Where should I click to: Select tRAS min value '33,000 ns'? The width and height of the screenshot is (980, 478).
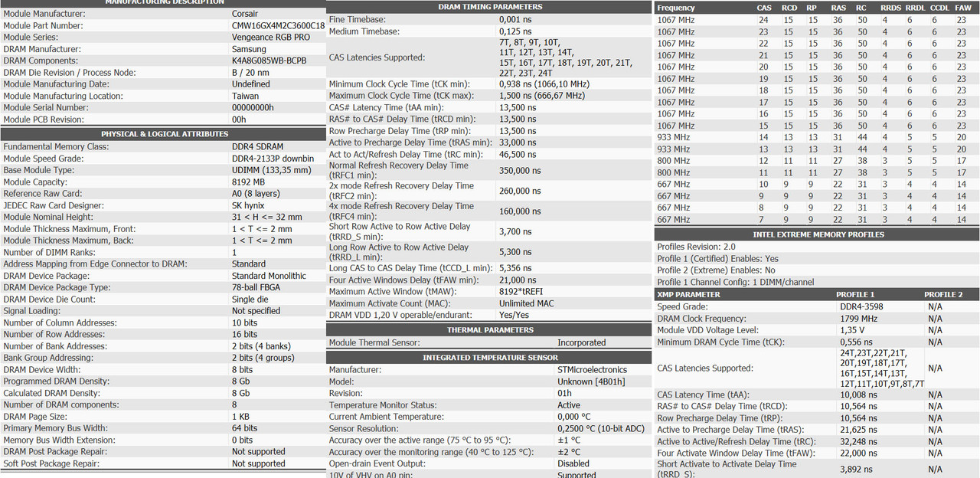click(518, 142)
